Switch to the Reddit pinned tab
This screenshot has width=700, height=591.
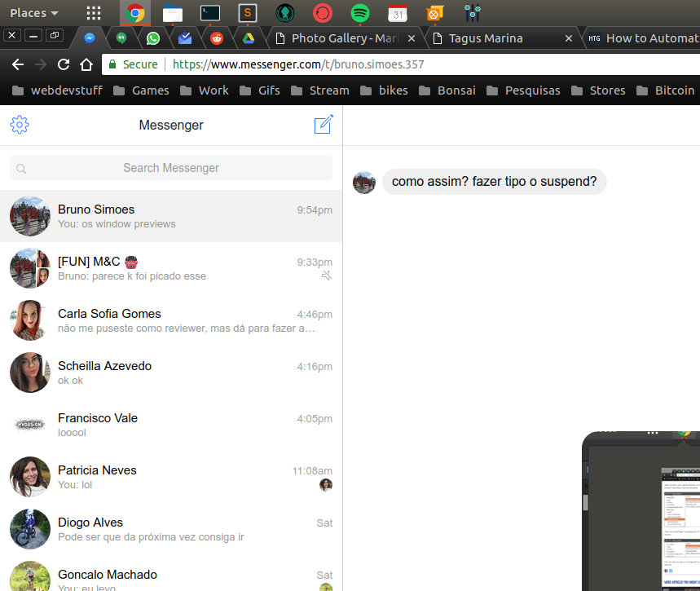pyautogui.click(x=217, y=38)
